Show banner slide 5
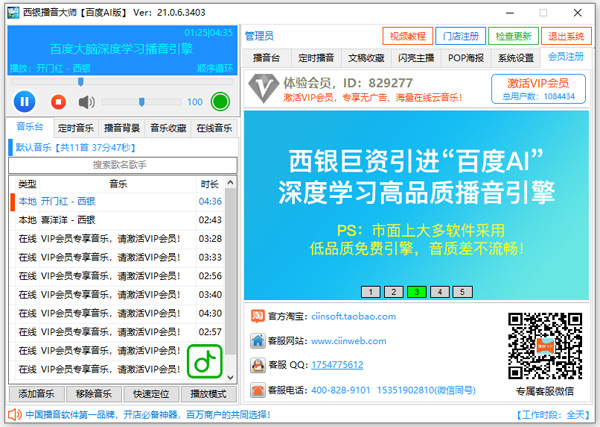This screenshot has width=600, height=427. pyautogui.click(x=462, y=292)
